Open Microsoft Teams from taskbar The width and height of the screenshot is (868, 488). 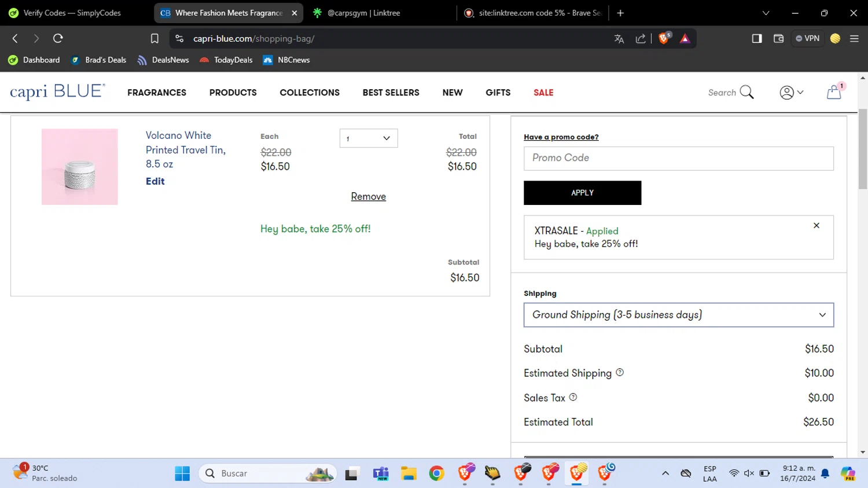click(381, 474)
